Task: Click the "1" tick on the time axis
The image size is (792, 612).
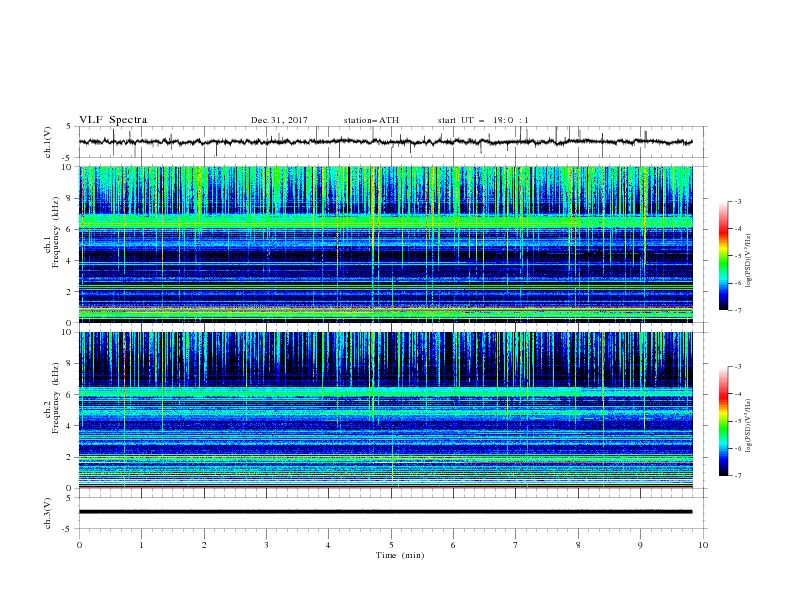Action: [x=141, y=545]
